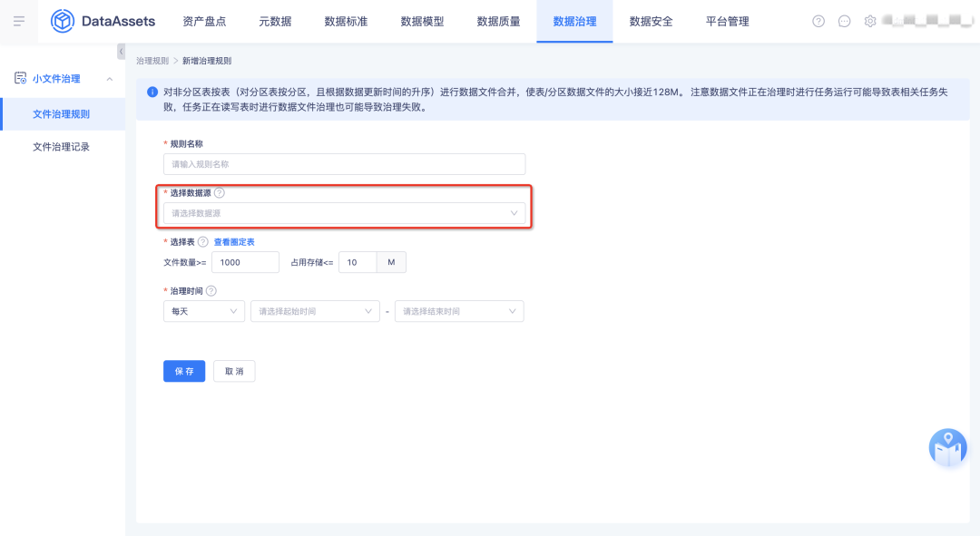Screen dimensions: 980x536
Task: Click the 查看圈定表 link
Action: click(x=234, y=242)
